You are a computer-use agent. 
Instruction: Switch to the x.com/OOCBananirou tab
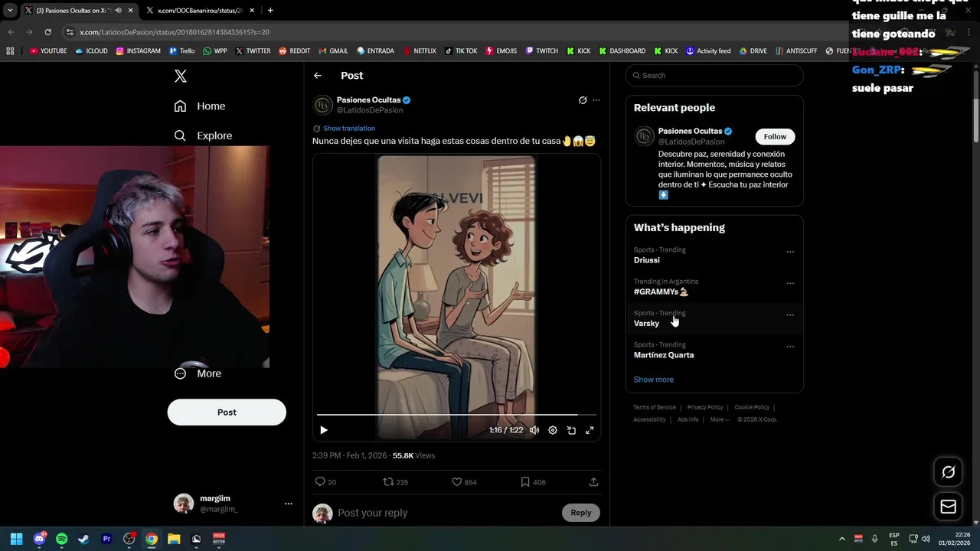click(x=199, y=11)
